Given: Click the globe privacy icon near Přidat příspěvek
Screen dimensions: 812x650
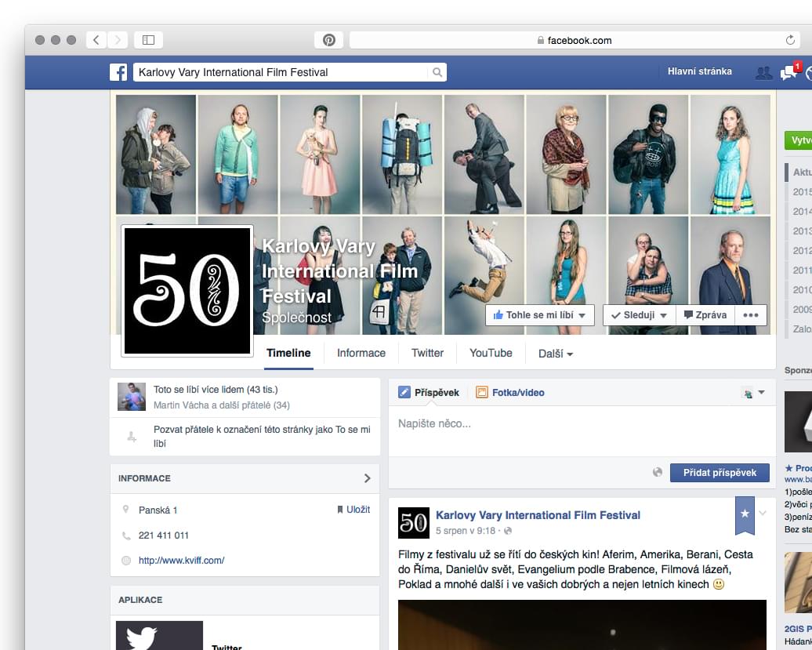Looking at the screenshot, I should [x=657, y=472].
